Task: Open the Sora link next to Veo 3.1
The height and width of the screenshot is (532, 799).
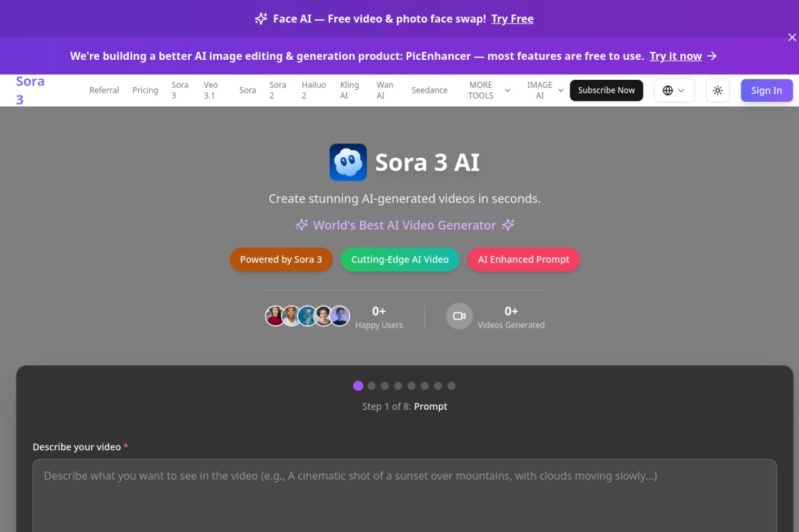Action: pyautogui.click(x=248, y=90)
